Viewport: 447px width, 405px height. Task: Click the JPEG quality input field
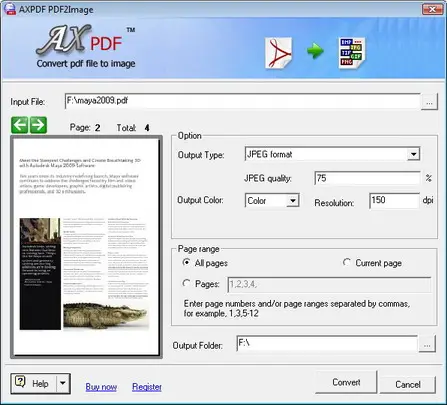(367, 178)
